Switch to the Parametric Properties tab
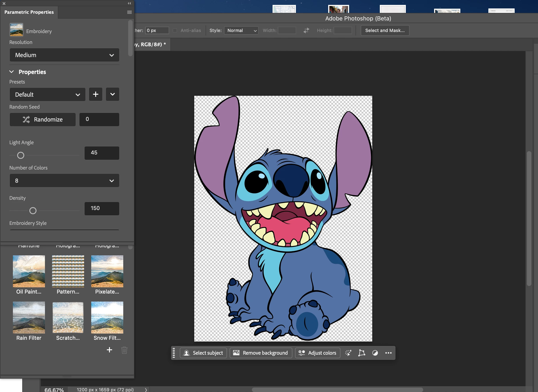The image size is (538, 392). (x=29, y=12)
